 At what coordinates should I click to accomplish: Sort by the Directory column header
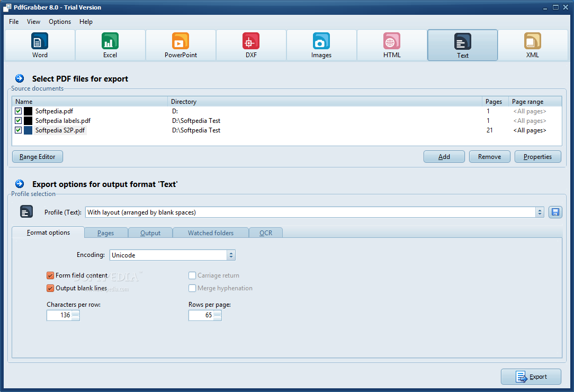pyautogui.click(x=325, y=102)
